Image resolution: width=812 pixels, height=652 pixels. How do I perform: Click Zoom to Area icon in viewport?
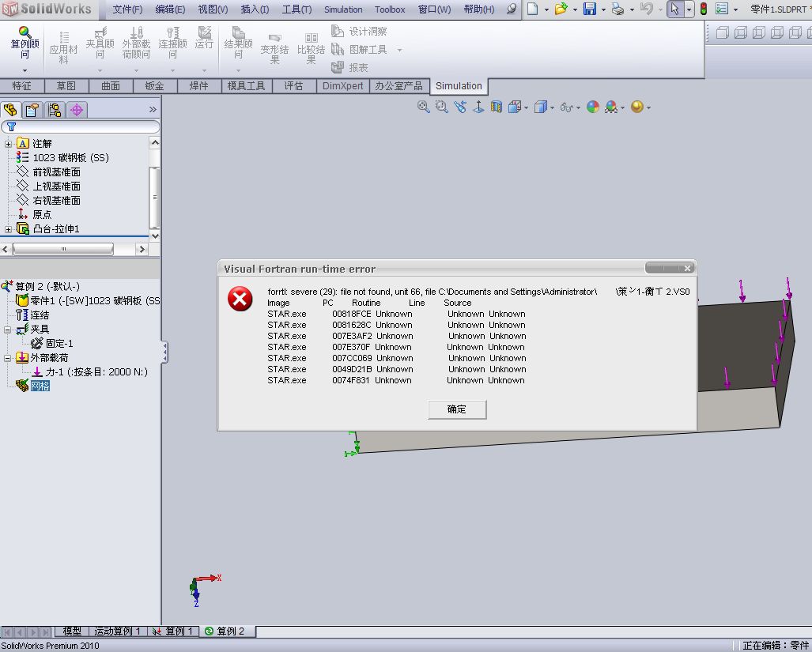point(442,107)
